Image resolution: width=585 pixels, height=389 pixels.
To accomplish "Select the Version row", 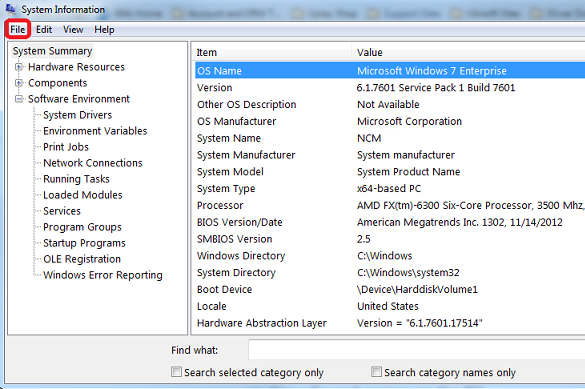I will [x=390, y=88].
